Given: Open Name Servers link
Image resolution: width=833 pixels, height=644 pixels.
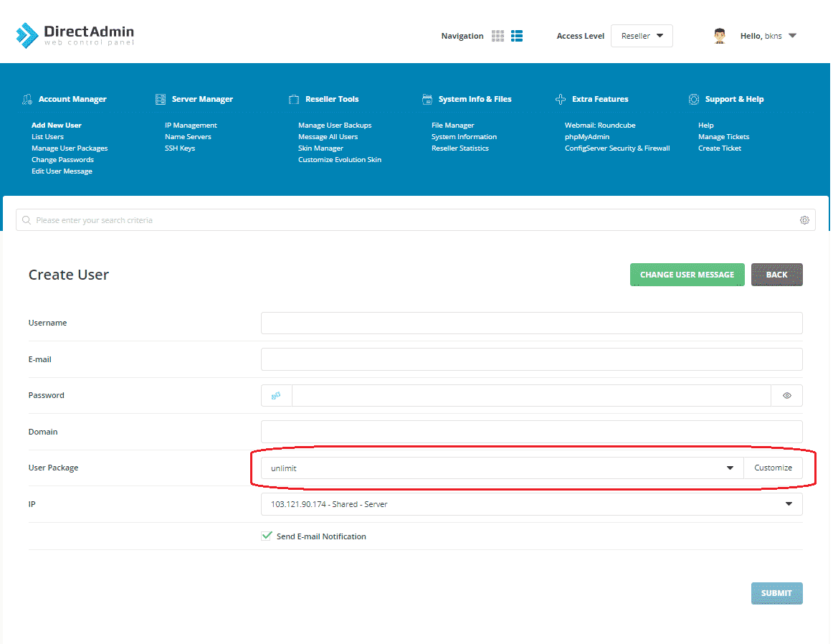Looking at the screenshot, I should click(188, 136).
